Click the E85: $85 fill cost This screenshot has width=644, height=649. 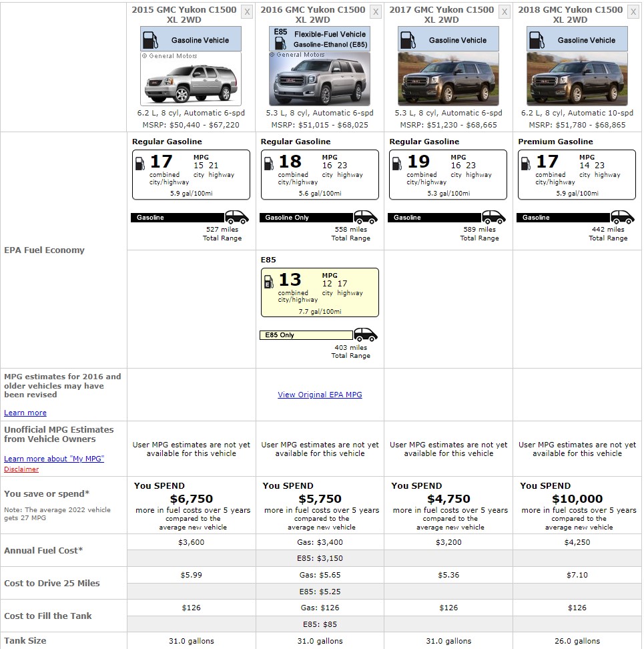320,624
